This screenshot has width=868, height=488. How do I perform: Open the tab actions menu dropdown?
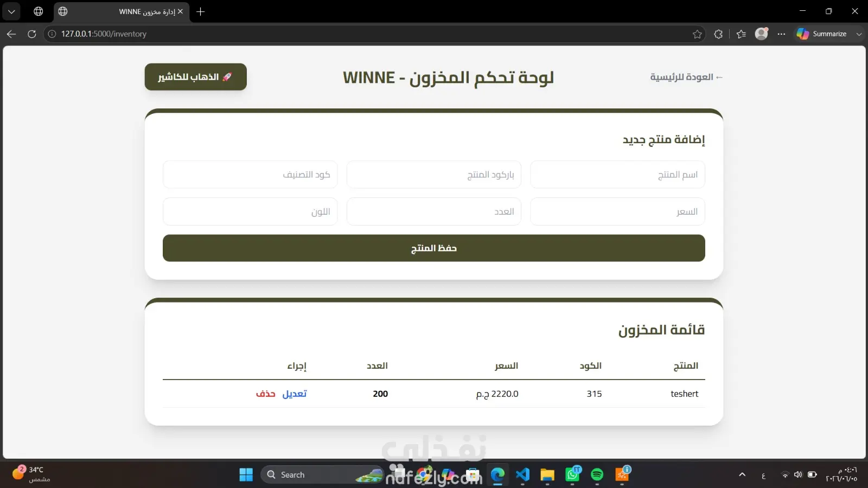click(11, 11)
